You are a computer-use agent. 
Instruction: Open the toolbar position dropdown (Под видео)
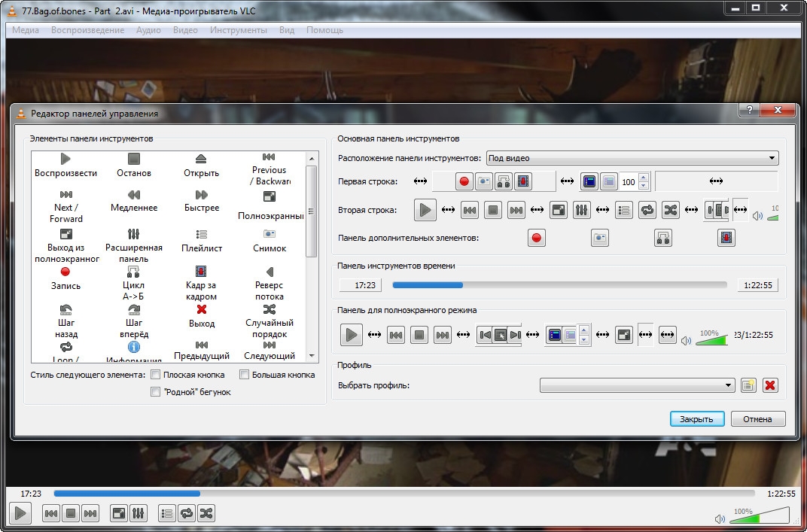632,158
